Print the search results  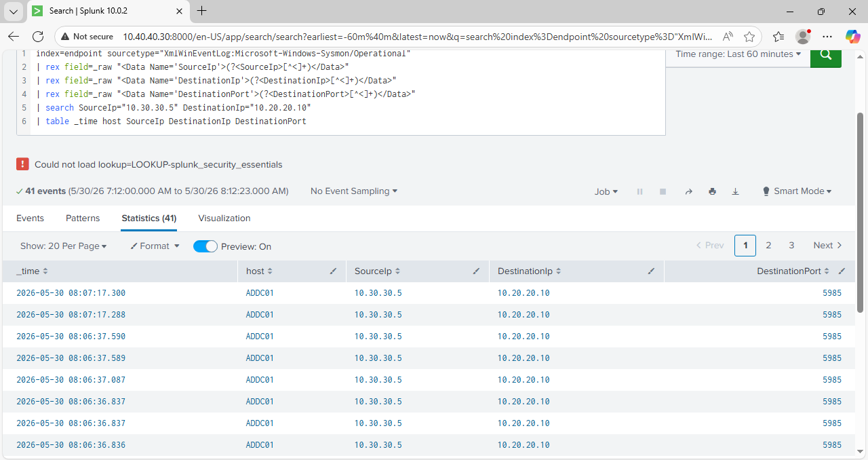tap(712, 192)
